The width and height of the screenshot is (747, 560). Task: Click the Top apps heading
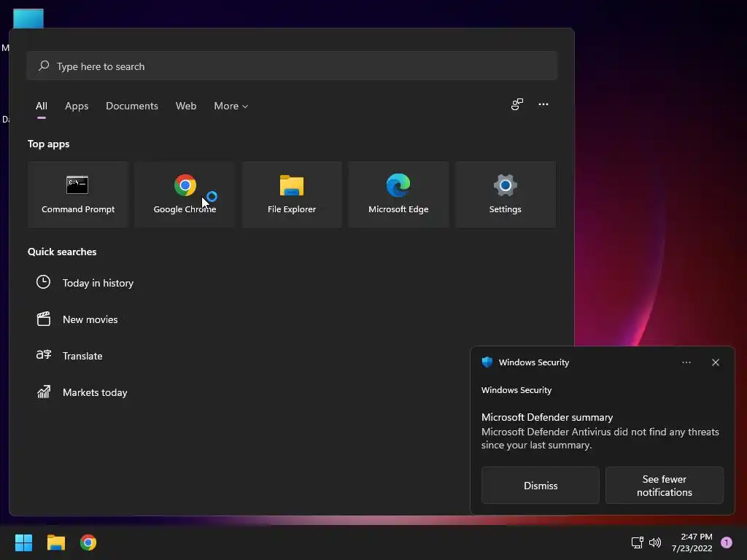click(x=49, y=144)
